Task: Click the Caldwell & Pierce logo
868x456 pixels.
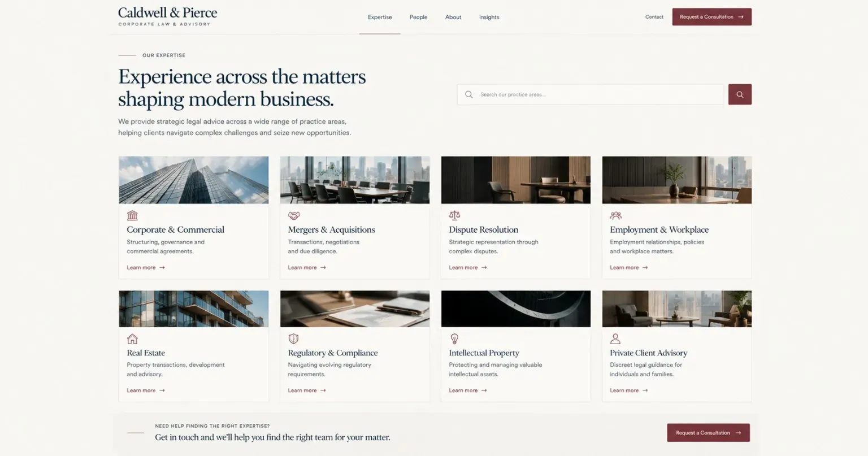Action: point(167,16)
